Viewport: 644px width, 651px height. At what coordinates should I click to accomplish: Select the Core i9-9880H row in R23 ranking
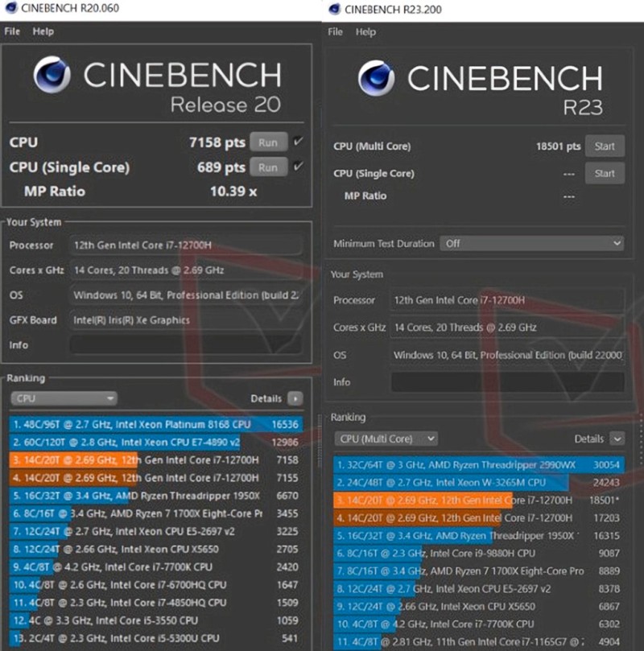point(479,553)
